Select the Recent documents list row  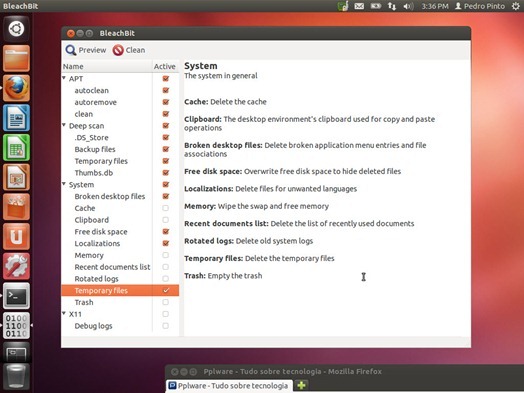click(120, 267)
